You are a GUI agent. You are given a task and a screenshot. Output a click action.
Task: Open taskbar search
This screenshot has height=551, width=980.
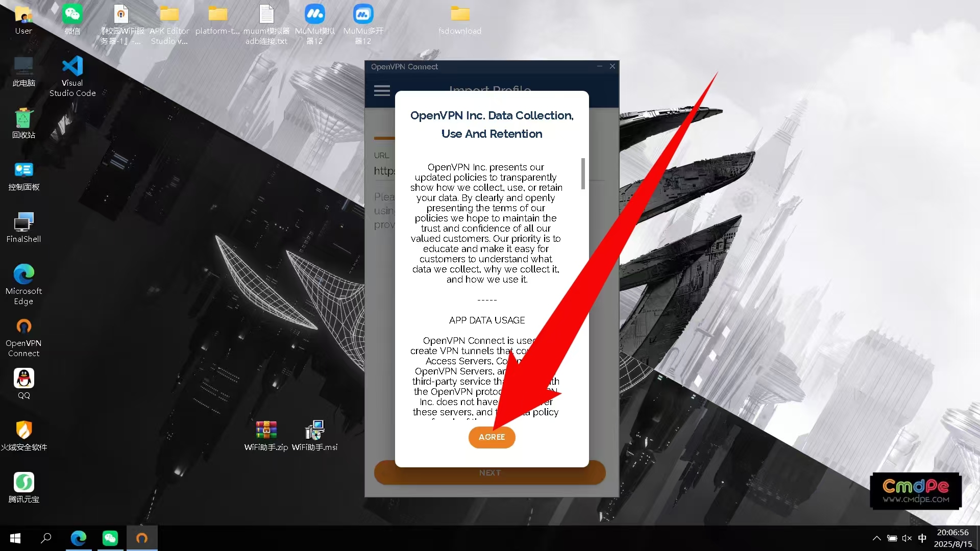[46, 538]
